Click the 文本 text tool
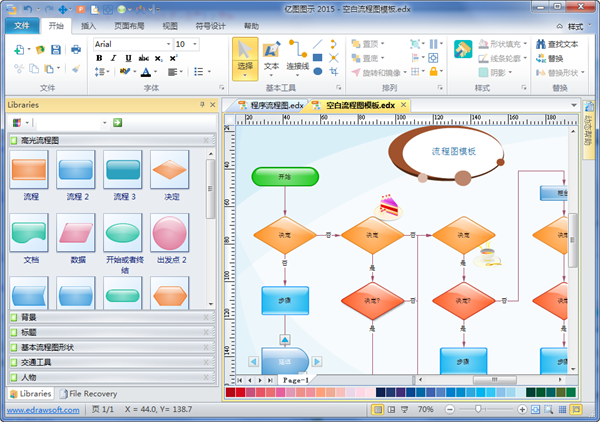 coord(271,56)
